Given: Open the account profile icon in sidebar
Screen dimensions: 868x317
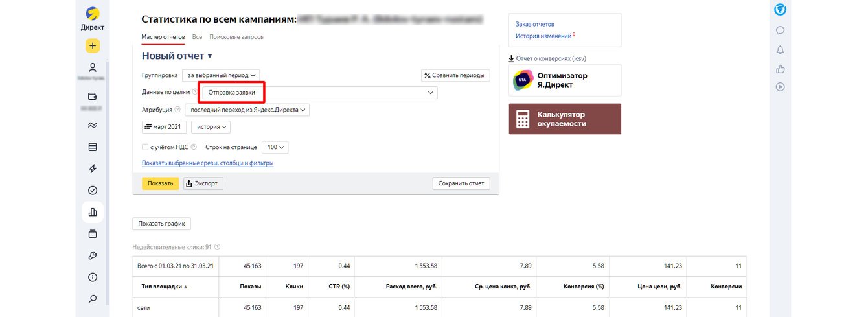Looking at the screenshot, I should tap(92, 67).
